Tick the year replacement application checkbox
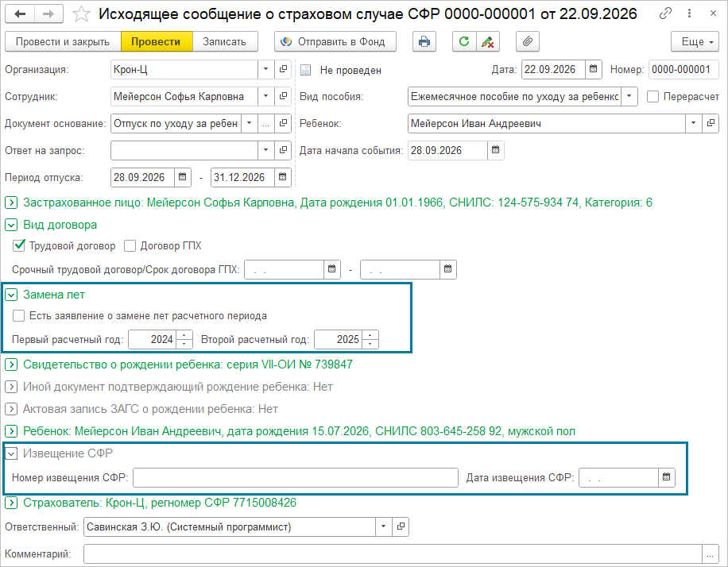This screenshot has width=728, height=567. pyautogui.click(x=18, y=316)
